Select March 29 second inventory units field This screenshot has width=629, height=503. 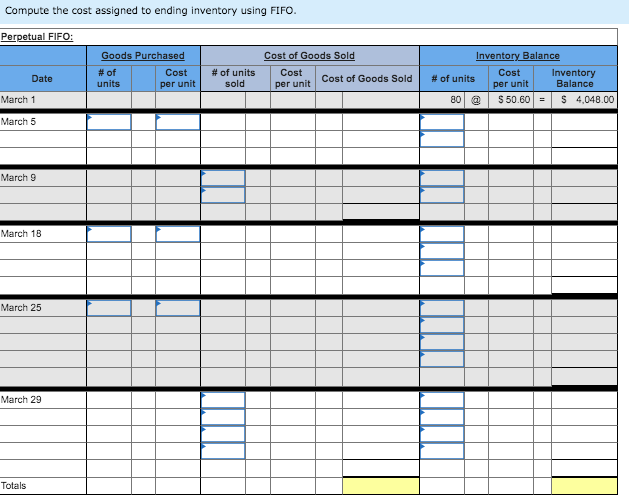point(442,417)
